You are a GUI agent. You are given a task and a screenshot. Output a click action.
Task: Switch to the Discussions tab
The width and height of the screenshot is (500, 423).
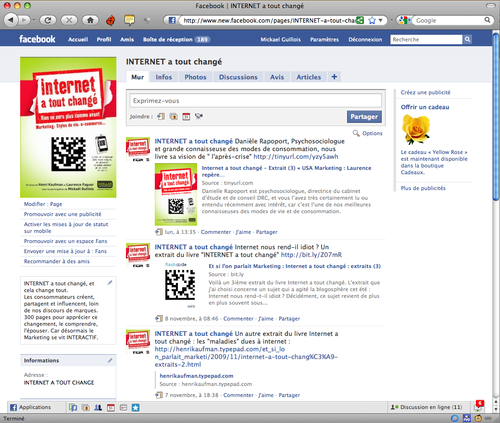coord(238,77)
